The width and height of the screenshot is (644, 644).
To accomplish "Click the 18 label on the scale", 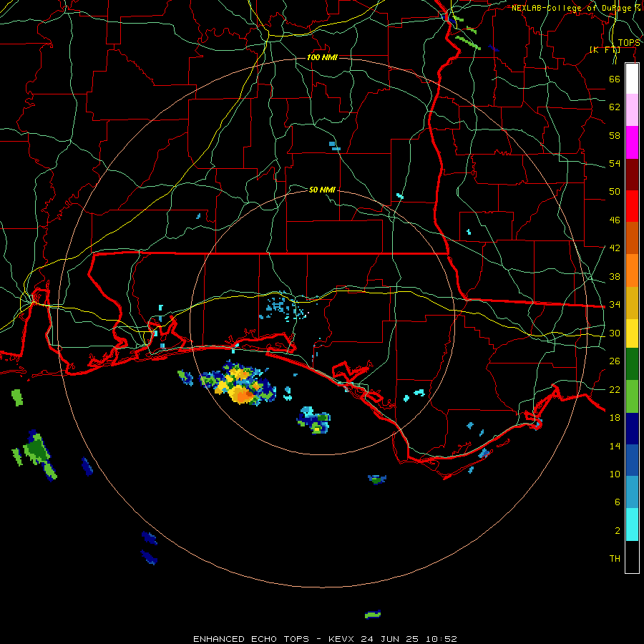I will click(x=615, y=418).
